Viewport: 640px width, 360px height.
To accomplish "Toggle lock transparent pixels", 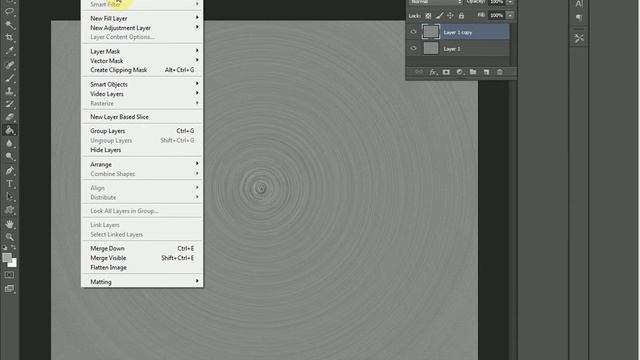I will (428, 16).
